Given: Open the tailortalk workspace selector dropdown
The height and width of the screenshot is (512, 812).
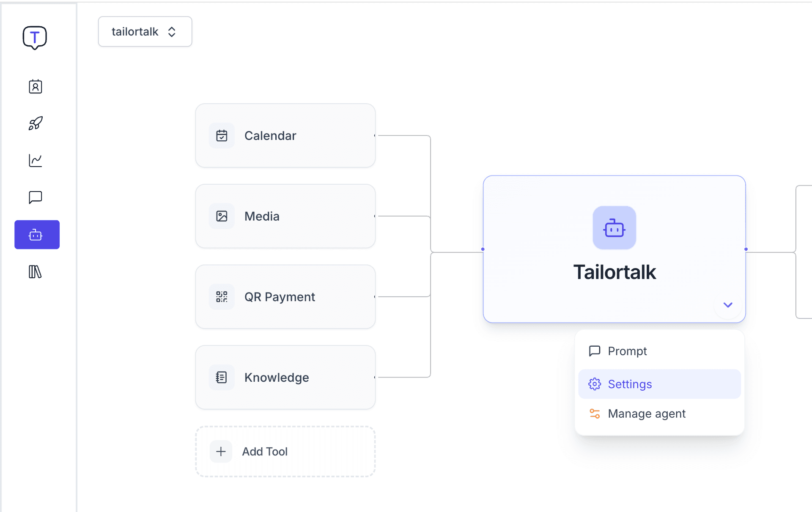Looking at the screenshot, I should click(x=145, y=32).
